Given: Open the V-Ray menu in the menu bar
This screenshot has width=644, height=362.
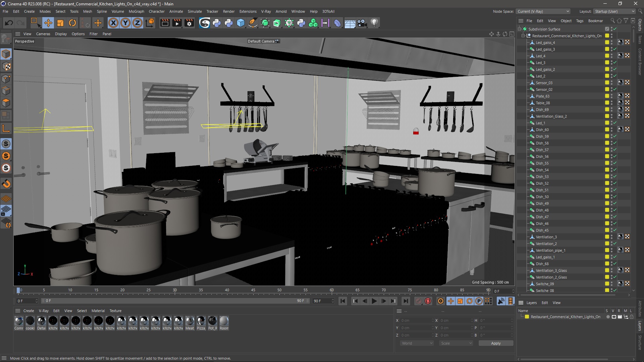Looking at the screenshot, I should [x=266, y=11].
